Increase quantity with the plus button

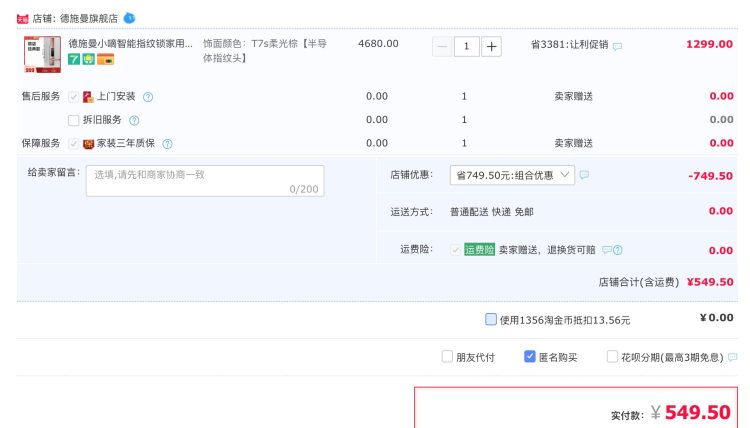[x=491, y=46]
